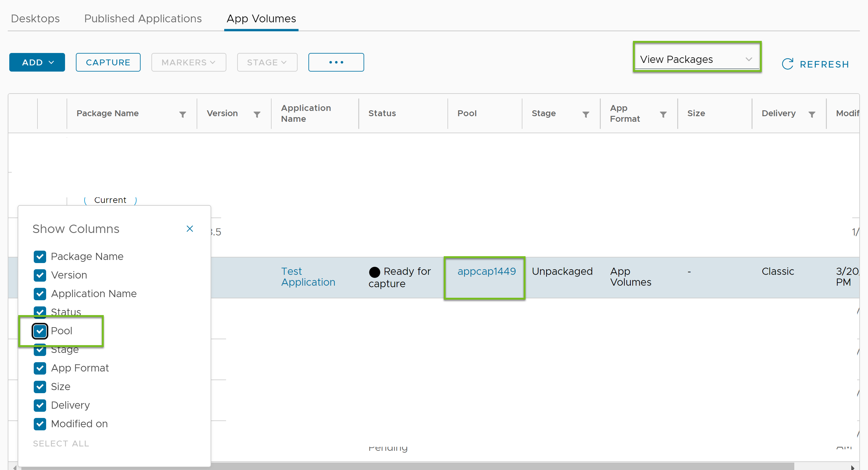This screenshot has width=868, height=470.
Task: Click the three-dot more options icon
Action: click(x=336, y=63)
